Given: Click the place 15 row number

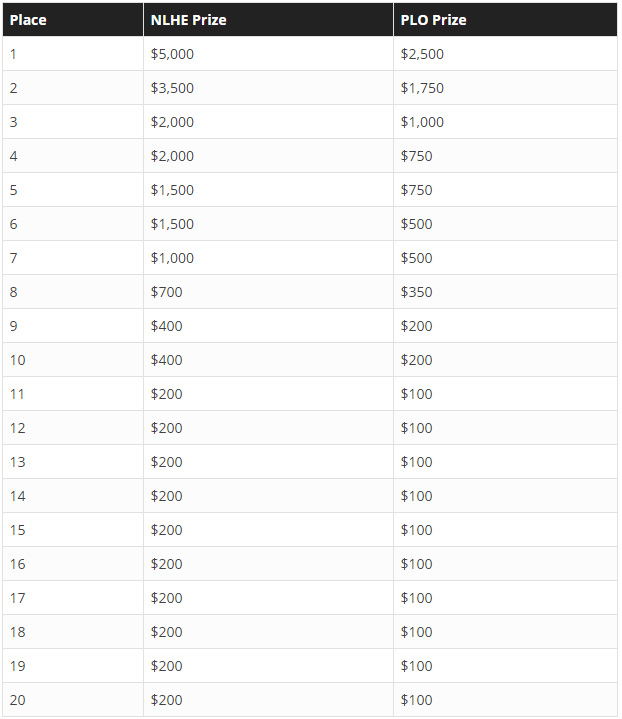Looking at the screenshot, I should [x=17, y=530].
